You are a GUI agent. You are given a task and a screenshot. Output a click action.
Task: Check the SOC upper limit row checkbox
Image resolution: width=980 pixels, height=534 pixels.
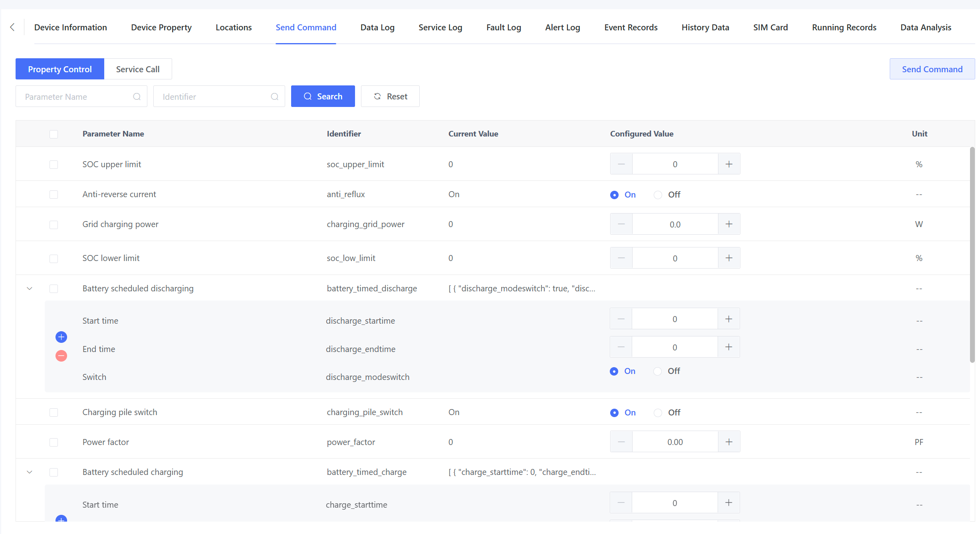pos(54,164)
